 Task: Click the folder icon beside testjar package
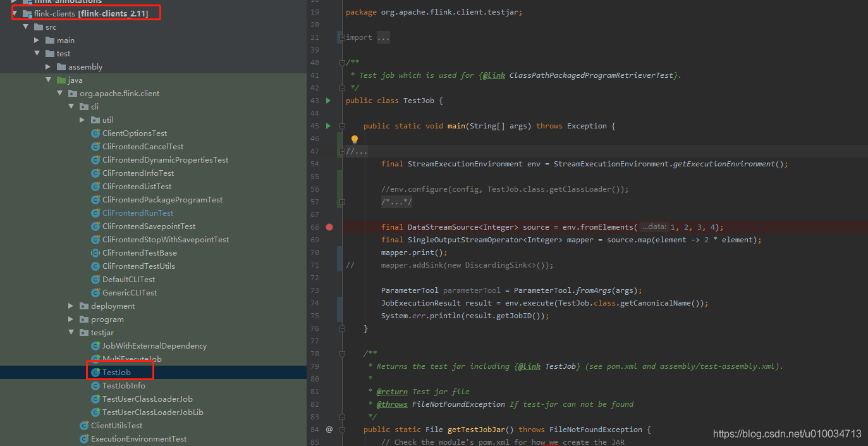tap(84, 332)
